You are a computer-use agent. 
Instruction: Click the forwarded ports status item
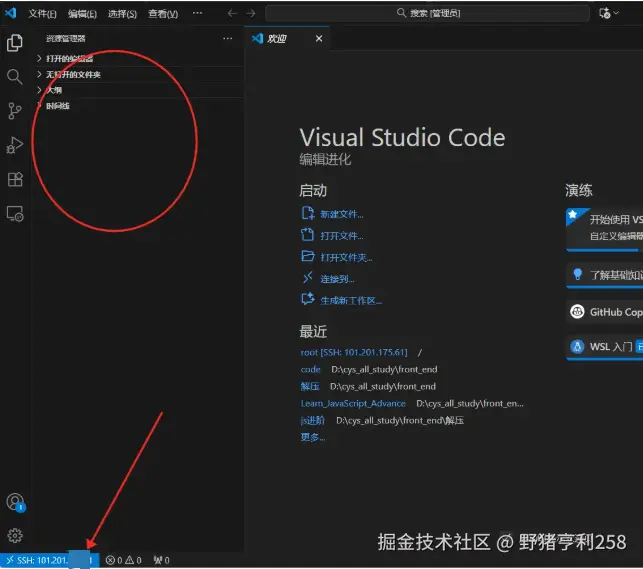161,560
